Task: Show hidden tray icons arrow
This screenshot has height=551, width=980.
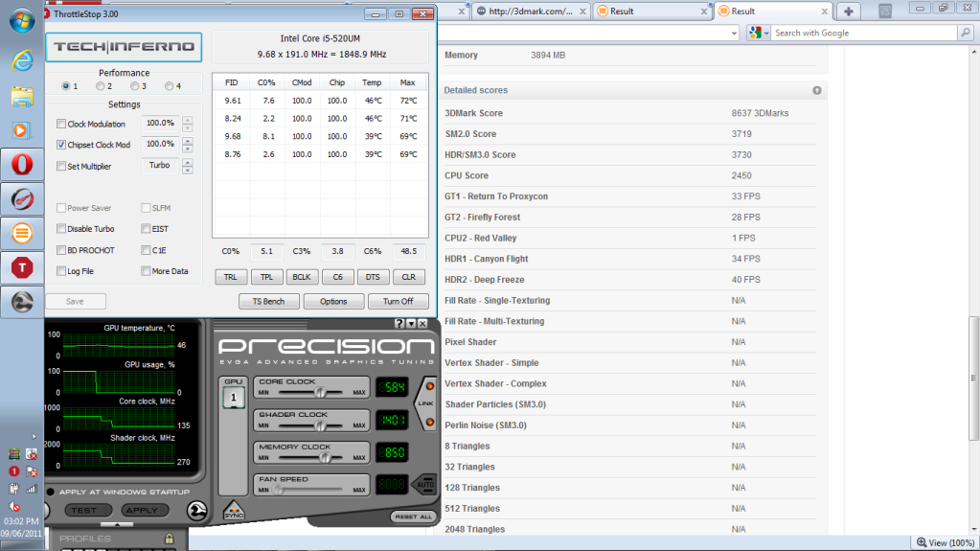Action: point(34,437)
